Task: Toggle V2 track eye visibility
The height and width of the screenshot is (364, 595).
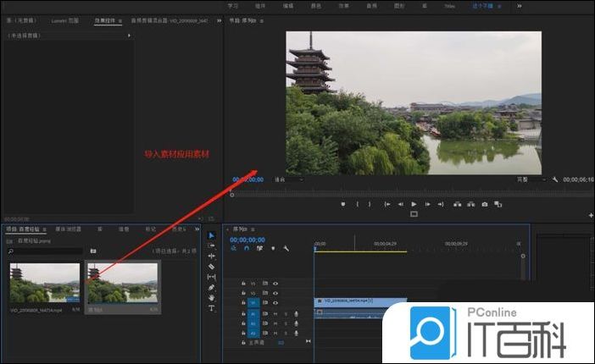Action: [275, 292]
